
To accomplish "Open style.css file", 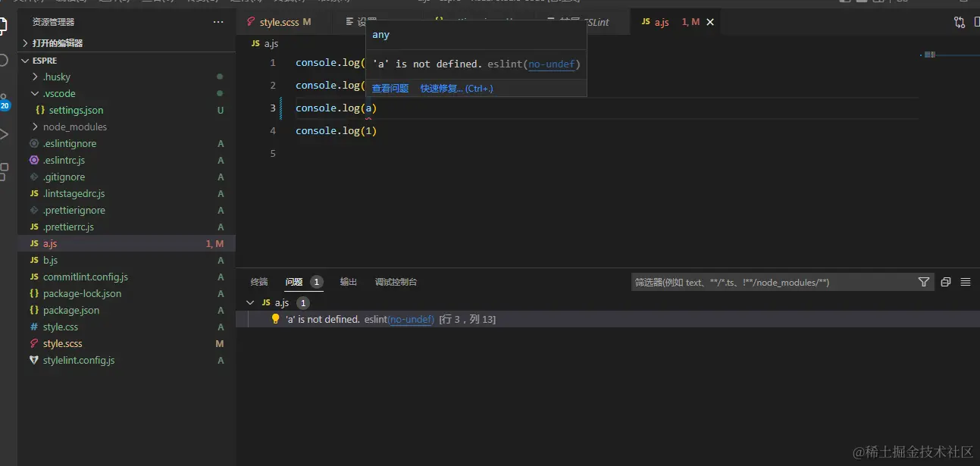I will (61, 327).
